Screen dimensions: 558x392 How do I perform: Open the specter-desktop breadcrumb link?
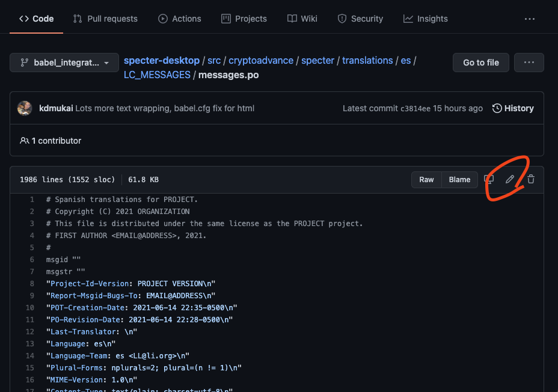click(x=162, y=61)
